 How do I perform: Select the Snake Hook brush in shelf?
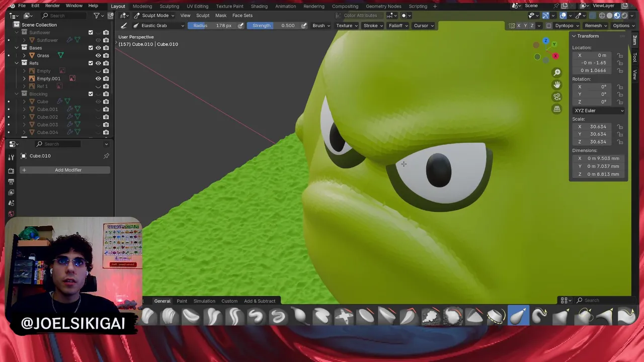(x=540, y=316)
